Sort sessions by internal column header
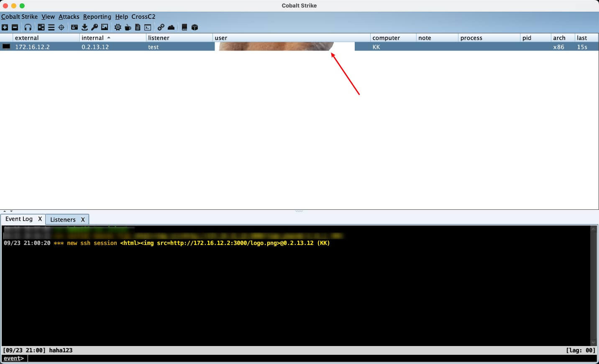This screenshot has width=599, height=364. coord(93,38)
